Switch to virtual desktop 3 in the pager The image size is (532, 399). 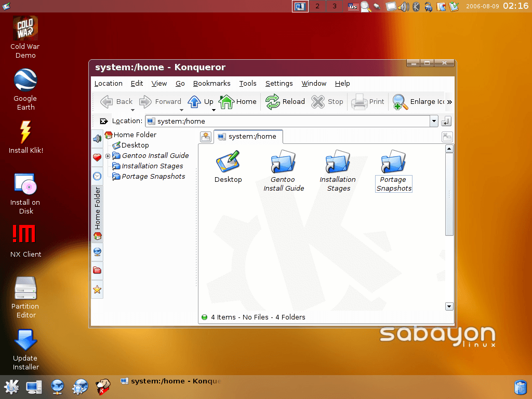click(335, 6)
